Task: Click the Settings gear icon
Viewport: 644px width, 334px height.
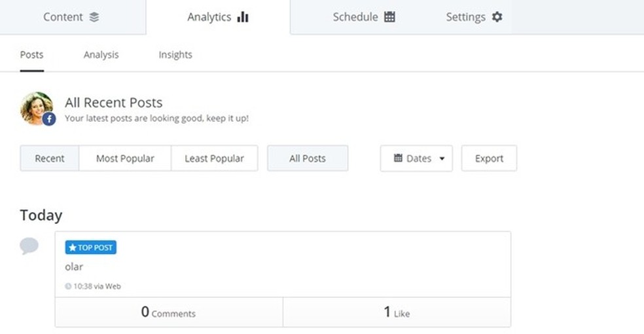Action: coord(497,17)
